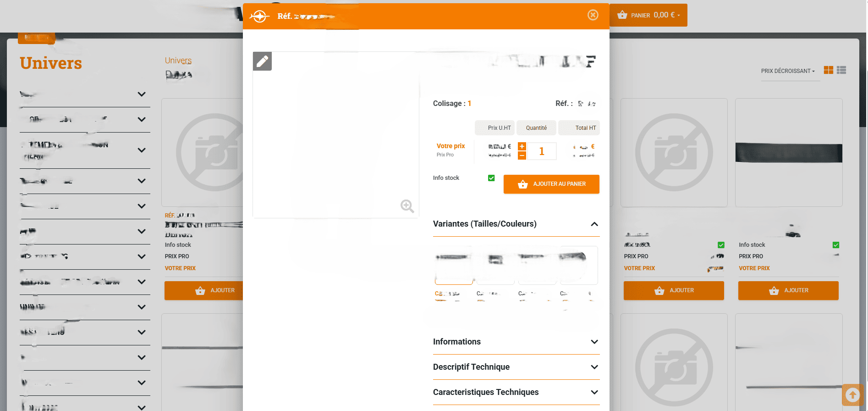Click the magnifier zoom icon on image

[407, 206]
